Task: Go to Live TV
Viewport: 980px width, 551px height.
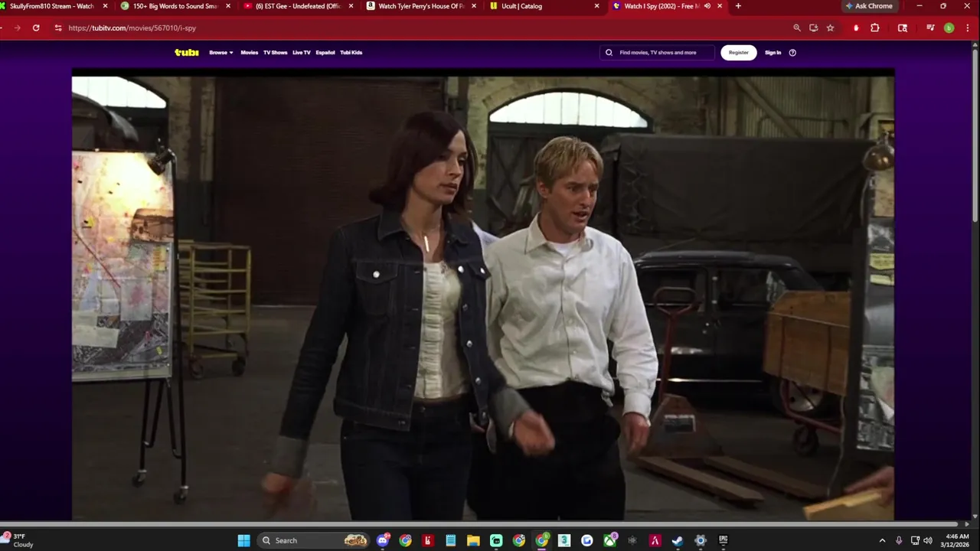Action: click(302, 53)
